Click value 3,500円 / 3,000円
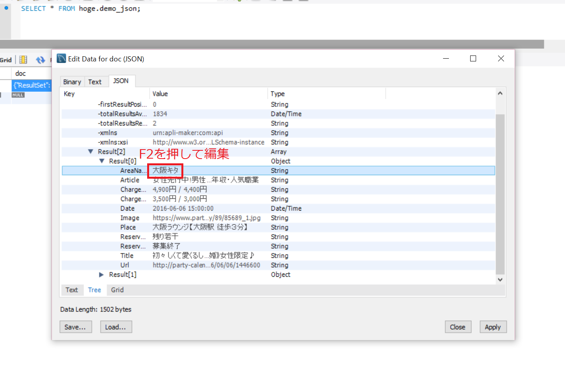The image size is (565, 392). 180,199
